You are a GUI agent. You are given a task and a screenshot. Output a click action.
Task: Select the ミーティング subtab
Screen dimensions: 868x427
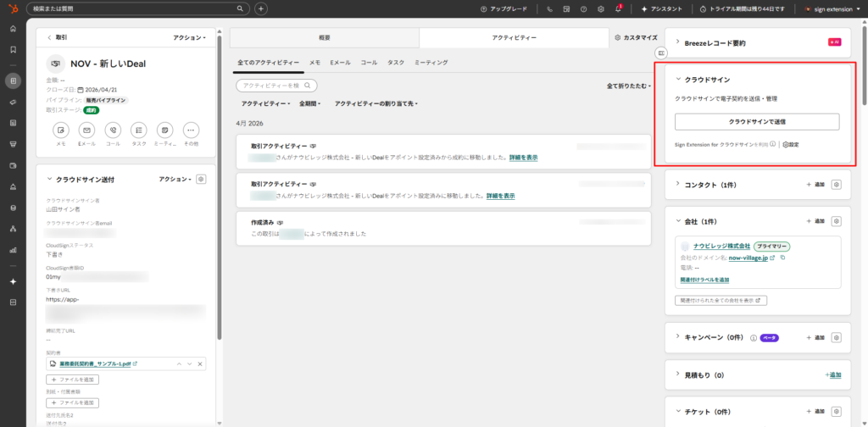pos(431,63)
